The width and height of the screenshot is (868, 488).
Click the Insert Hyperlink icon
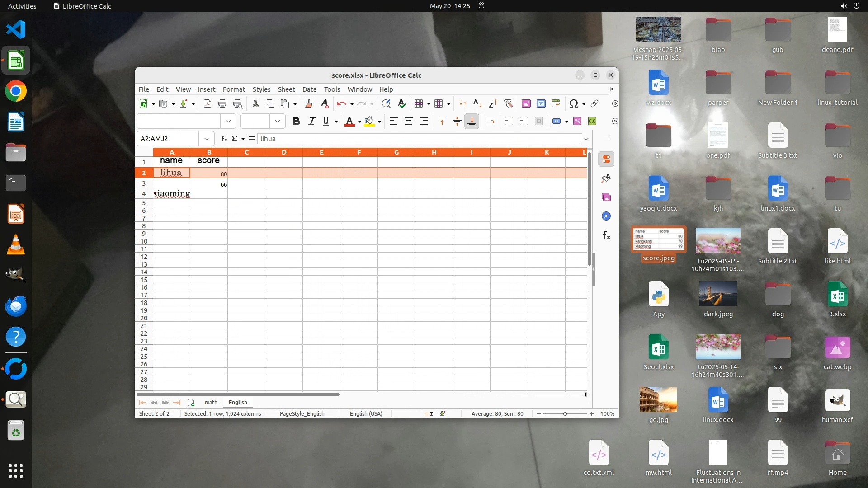[x=594, y=104]
